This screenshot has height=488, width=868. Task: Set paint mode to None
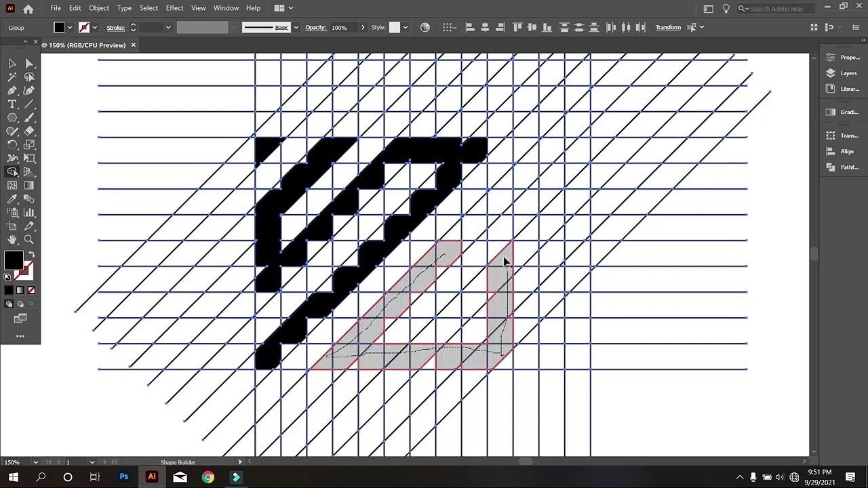31,290
